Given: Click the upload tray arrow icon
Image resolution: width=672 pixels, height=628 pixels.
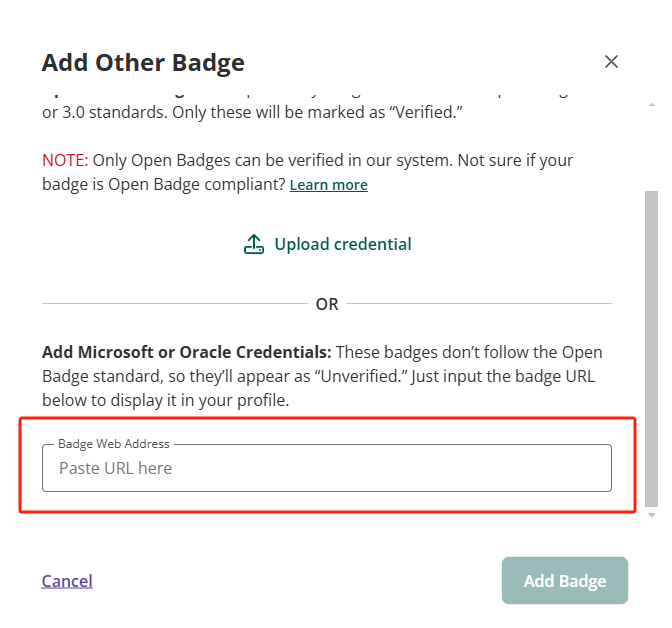Looking at the screenshot, I should [x=254, y=244].
